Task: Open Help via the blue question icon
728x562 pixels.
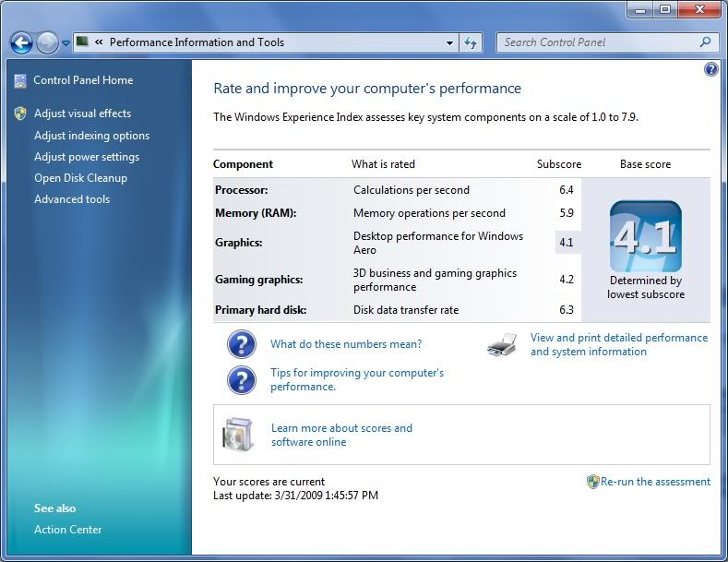Action: 711,69
